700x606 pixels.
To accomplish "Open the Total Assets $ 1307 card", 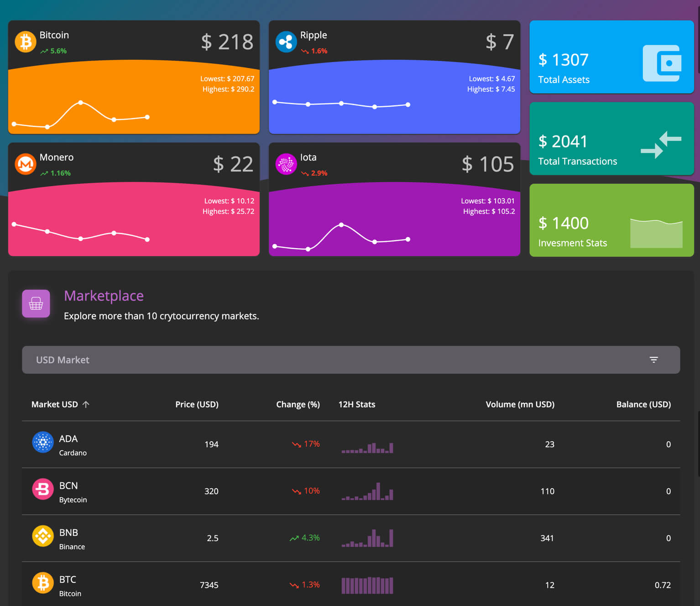I will (x=611, y=57).
